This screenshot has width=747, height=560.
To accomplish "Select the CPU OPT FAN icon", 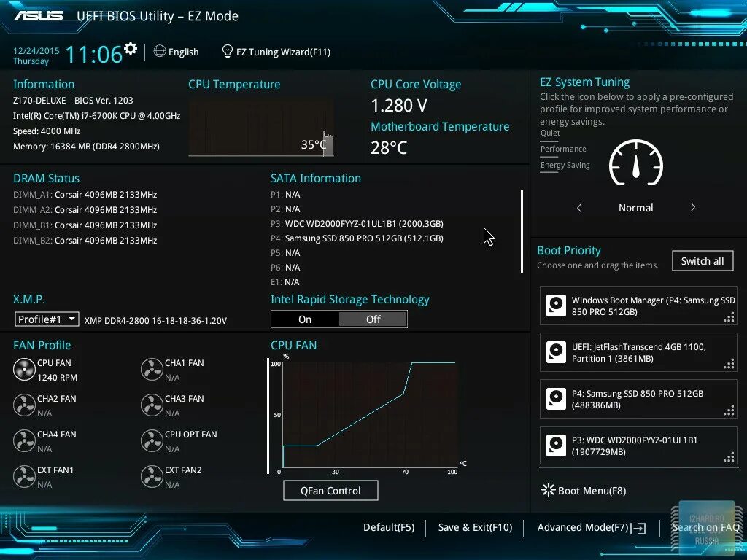I will [x=152, y=440].
